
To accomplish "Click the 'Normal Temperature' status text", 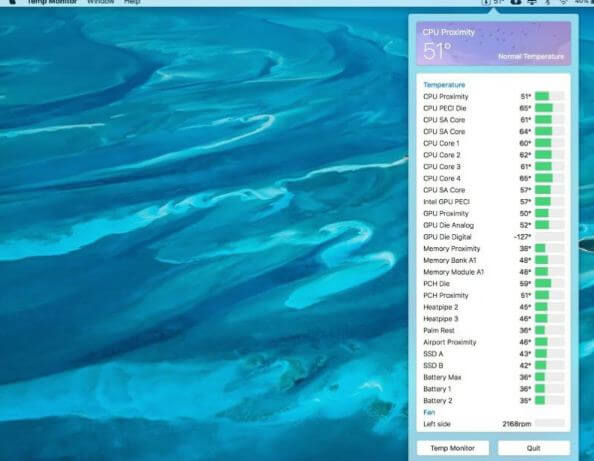I will (x=531, y=56).
